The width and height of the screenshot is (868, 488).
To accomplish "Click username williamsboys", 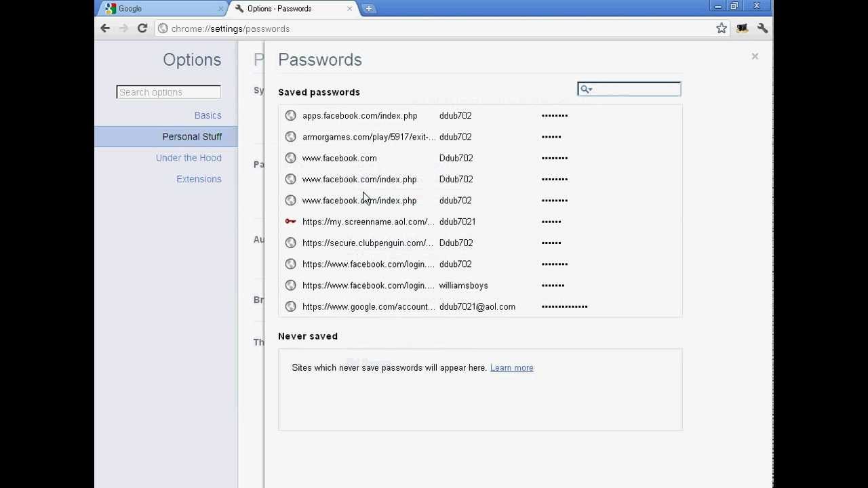I will [x=463, y=285].
